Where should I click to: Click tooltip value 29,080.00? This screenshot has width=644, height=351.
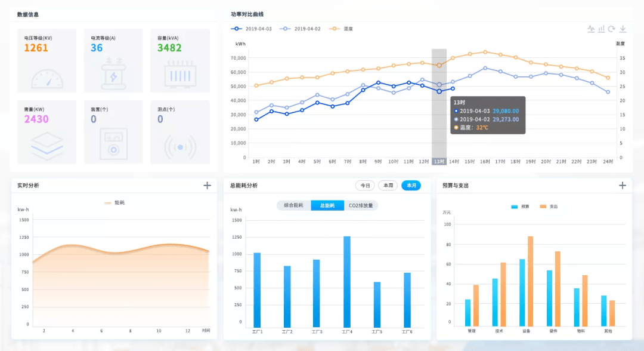[x=506, y=111]
